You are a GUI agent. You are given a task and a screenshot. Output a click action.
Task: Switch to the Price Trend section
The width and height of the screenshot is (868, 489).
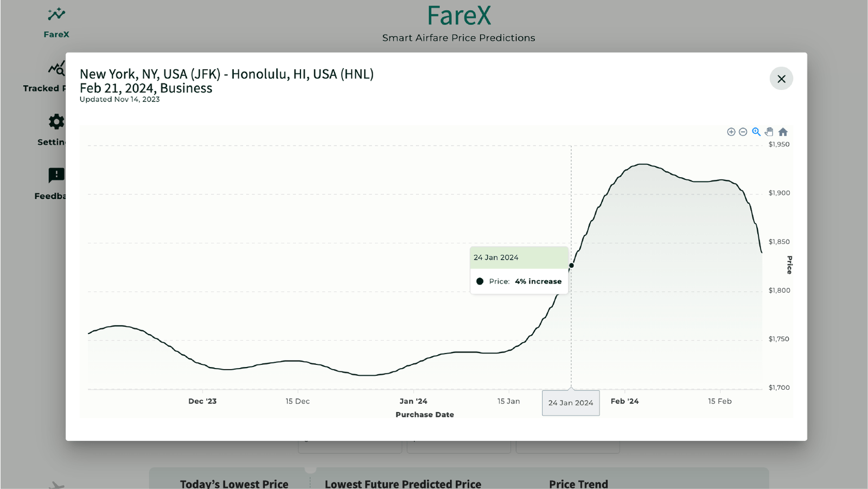[578, 484]
